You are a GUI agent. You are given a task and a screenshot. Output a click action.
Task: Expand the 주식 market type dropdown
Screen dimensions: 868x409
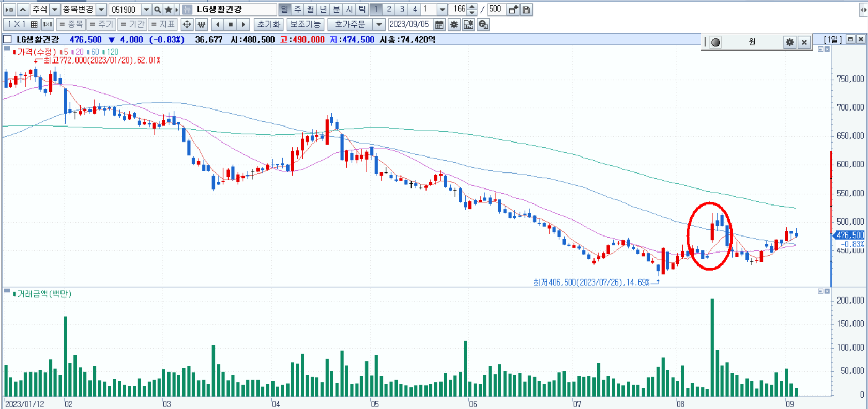click(x=55, y=9)
